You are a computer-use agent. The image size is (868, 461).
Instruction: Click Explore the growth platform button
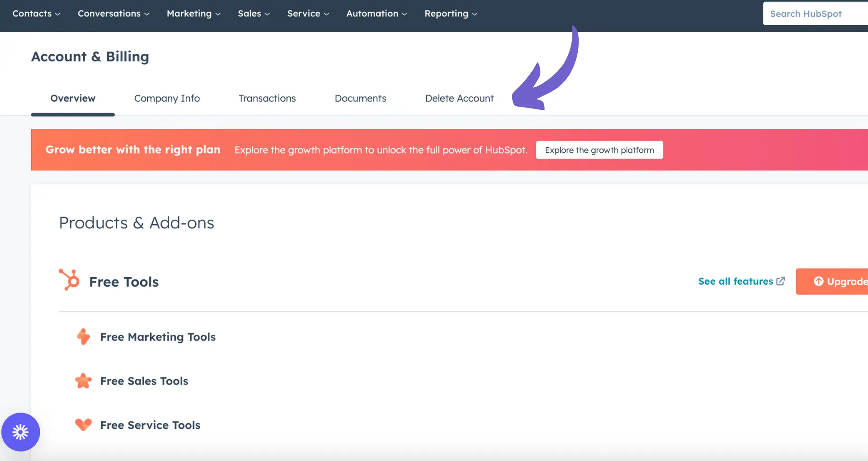click(599, 150)
